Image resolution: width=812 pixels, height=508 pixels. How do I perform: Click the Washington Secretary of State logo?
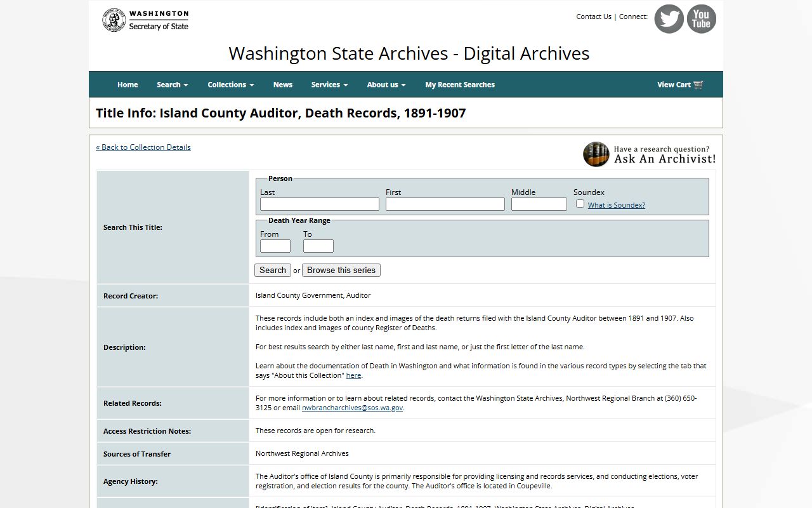click(145, 20)
